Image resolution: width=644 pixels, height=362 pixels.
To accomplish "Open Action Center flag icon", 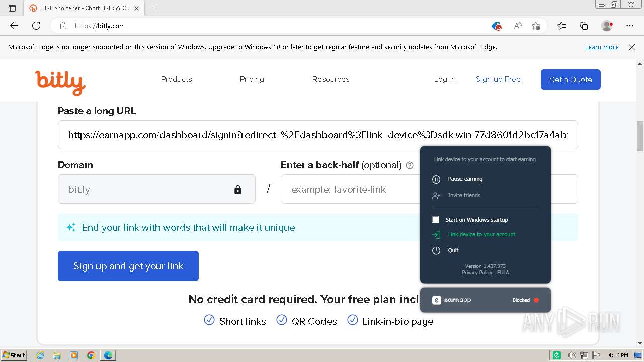I will pos(596,355).
